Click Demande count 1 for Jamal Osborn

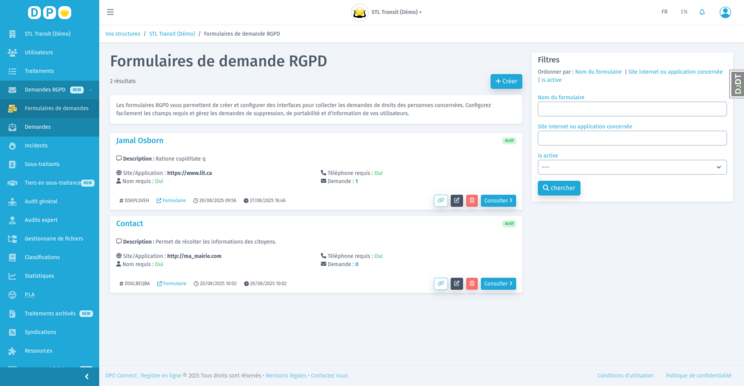356,181
